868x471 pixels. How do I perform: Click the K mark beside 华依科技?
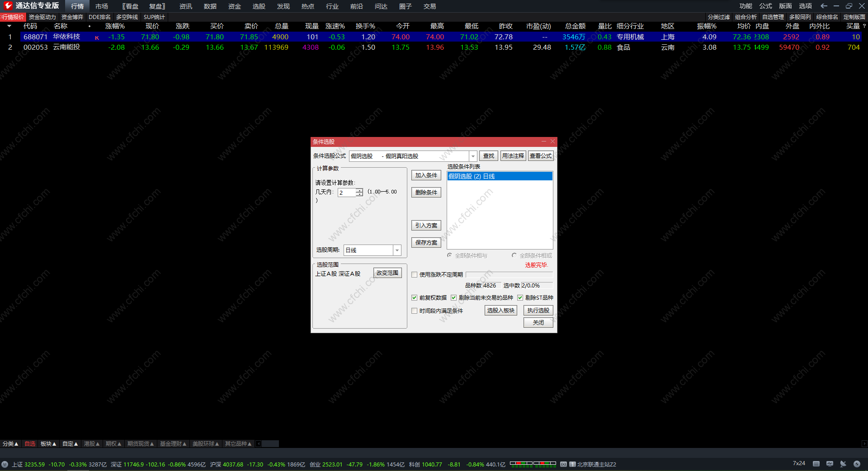pyautogui.click(x=97, y=38)
